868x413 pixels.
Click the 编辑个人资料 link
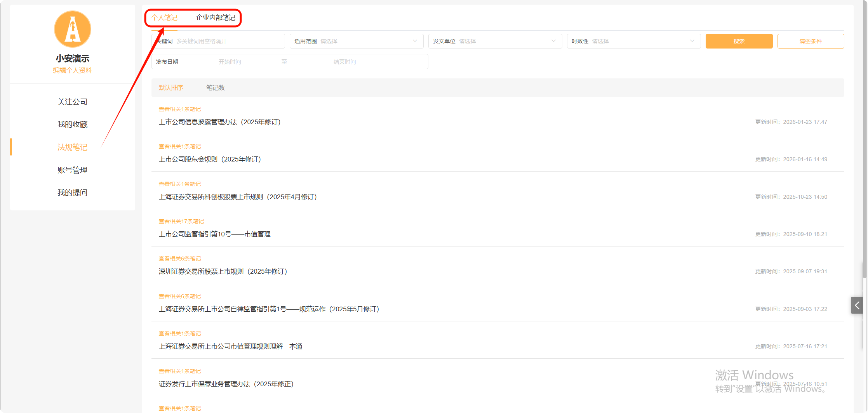pos(73,70)
